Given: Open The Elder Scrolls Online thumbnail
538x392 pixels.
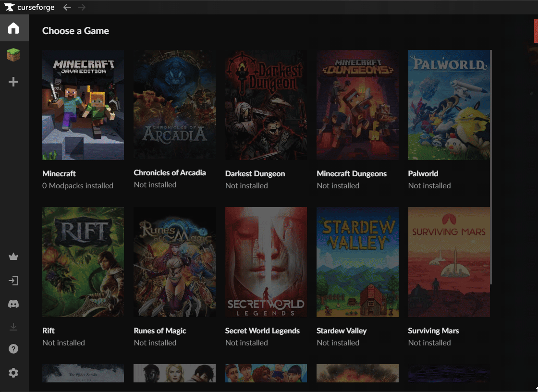Looking at the screenshot, I should click(x=83, y=373).
